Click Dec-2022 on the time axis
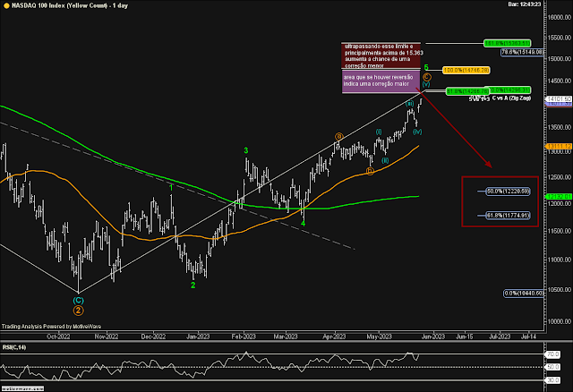This screenshot has width=573, height=392. [153, 337]
